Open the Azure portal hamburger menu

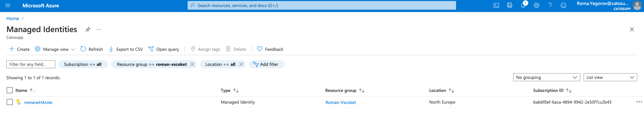click(x=8, y=5)
